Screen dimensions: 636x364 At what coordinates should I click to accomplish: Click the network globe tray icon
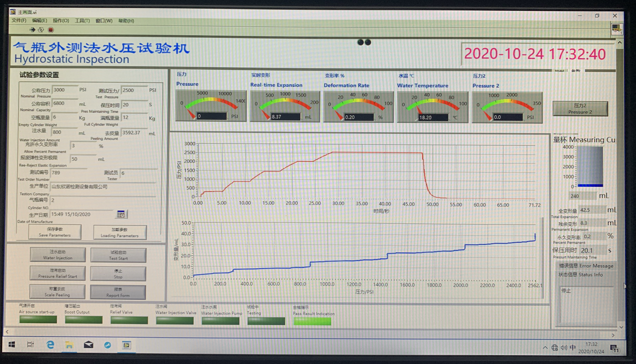(555, 348)
